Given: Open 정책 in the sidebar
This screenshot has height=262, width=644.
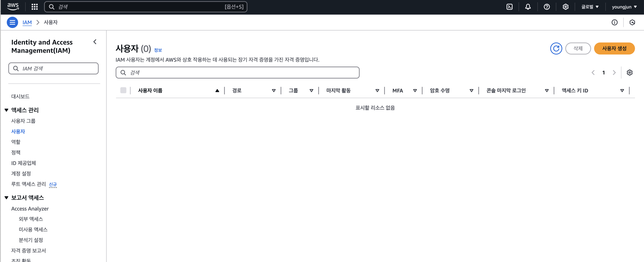Looking at the screenshot, I should [16, 152].
